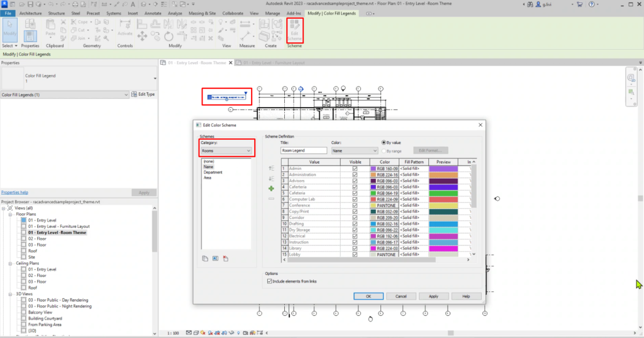Open the Properties help link
Image resolution: width=644 pixels, height=338 pixels.
(x=14, y=192)
